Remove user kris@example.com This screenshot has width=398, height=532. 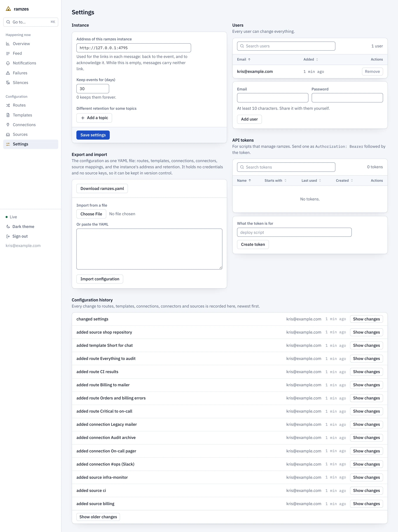(372, 71)
